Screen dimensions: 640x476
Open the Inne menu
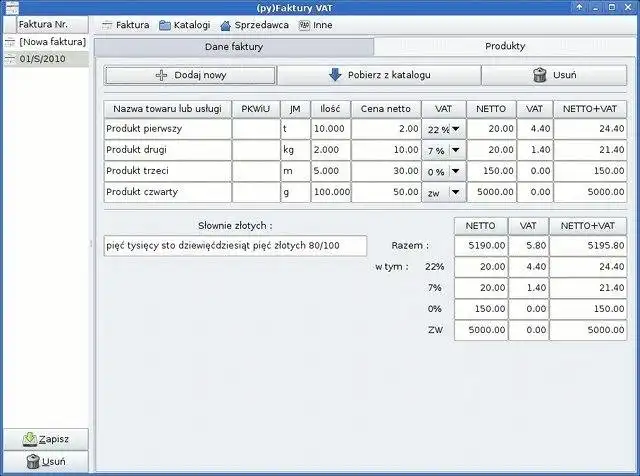[x=316, y=25]
